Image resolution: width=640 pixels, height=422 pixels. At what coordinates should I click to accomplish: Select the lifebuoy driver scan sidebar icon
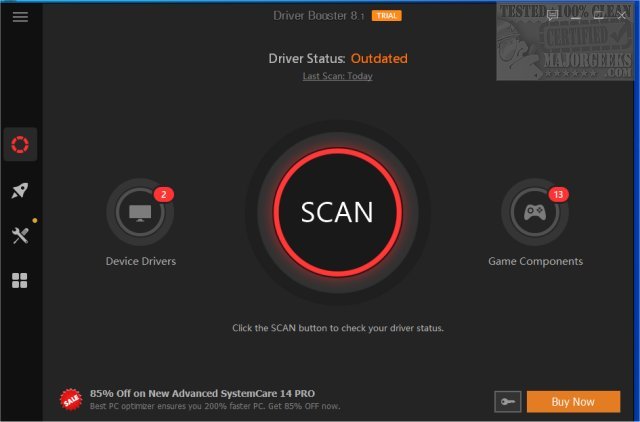pos(20,145)
